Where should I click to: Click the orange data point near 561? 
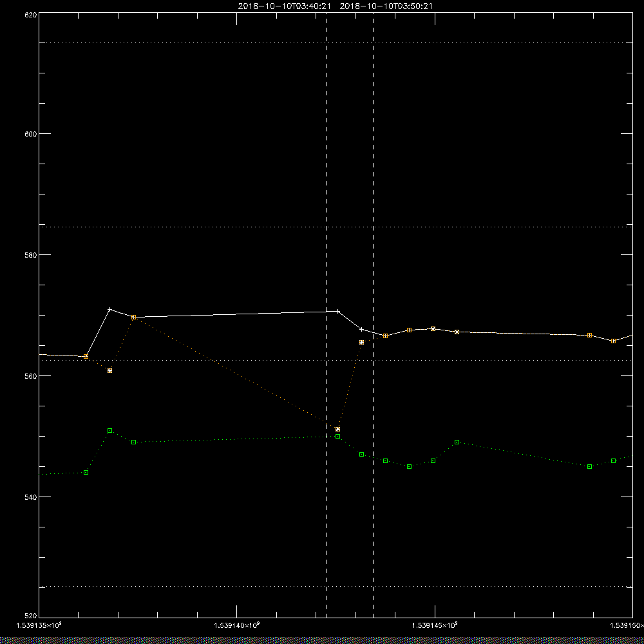click(x=109, y=370)
